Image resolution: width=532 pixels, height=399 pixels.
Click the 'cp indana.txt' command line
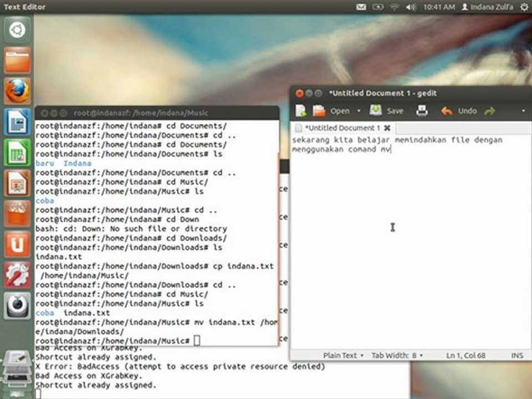click(155, 266)
